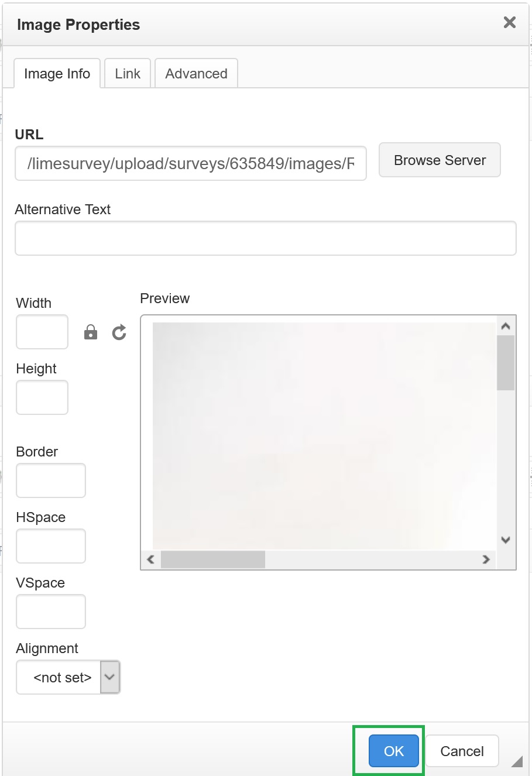532x776 pixels.
Task: Click the Cancel button
Action: (x=462, y=751)
